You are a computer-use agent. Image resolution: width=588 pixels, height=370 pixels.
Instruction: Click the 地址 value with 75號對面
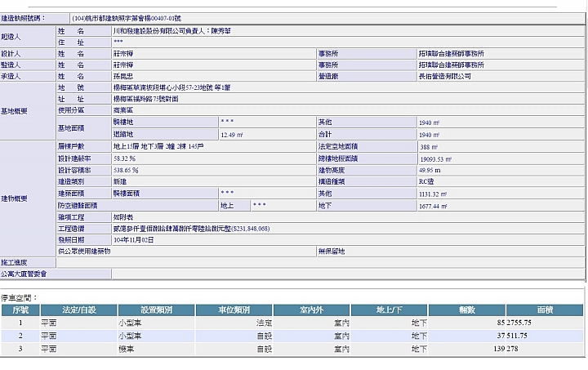(146, 99)
